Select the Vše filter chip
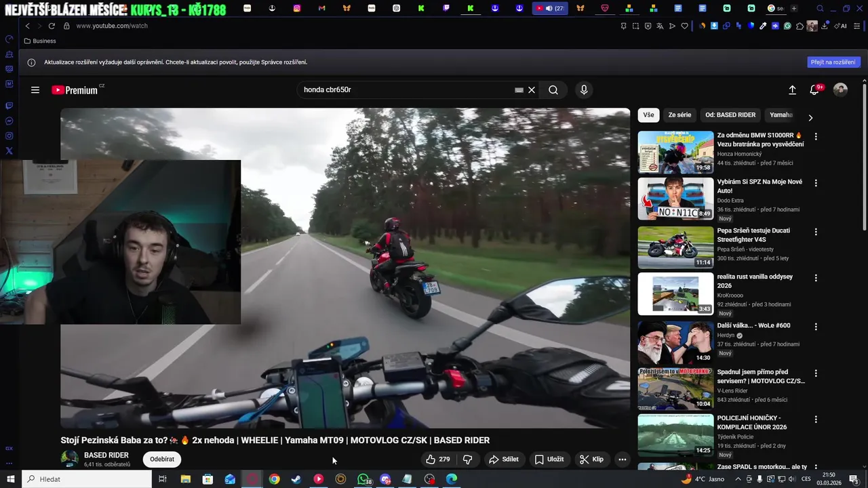The height and width of the screenshot is (488, 868). click(649, 115)
